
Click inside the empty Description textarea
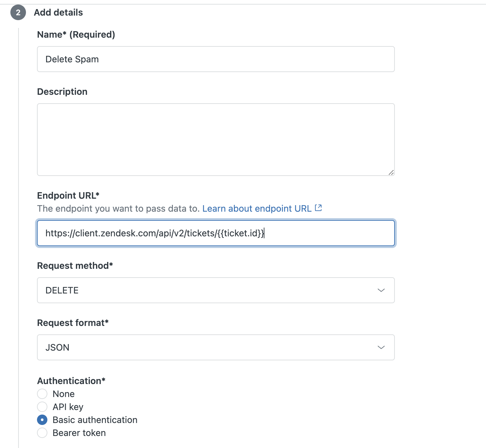pyautogui.click(x=216, y=140)
